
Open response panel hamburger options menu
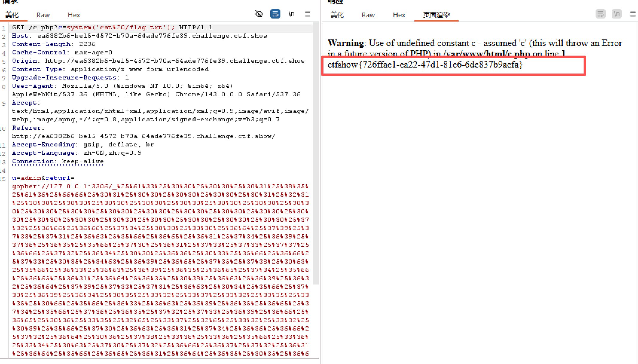[633, 14]
